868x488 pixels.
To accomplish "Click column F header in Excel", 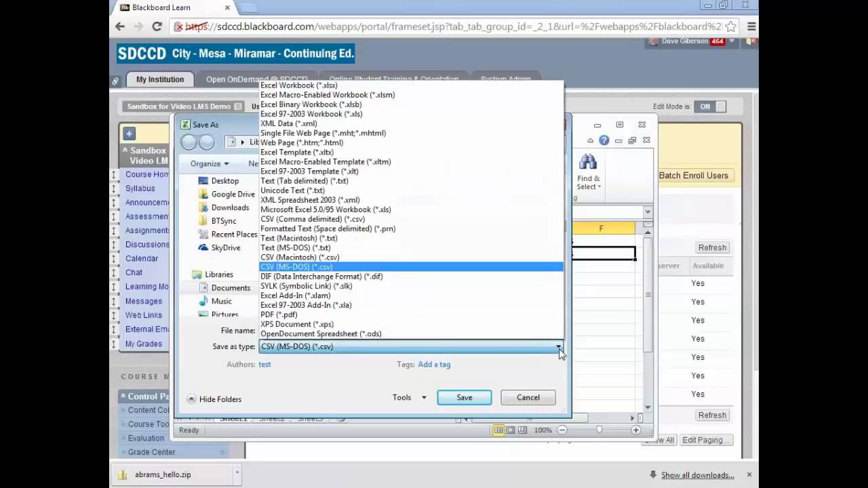I will click(x=601, y=228).
